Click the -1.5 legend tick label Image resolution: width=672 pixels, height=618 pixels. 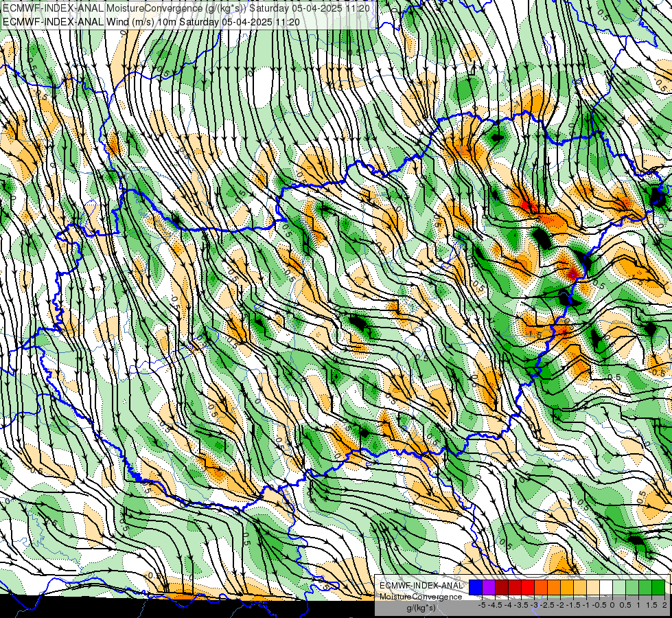tap(573, 605)
